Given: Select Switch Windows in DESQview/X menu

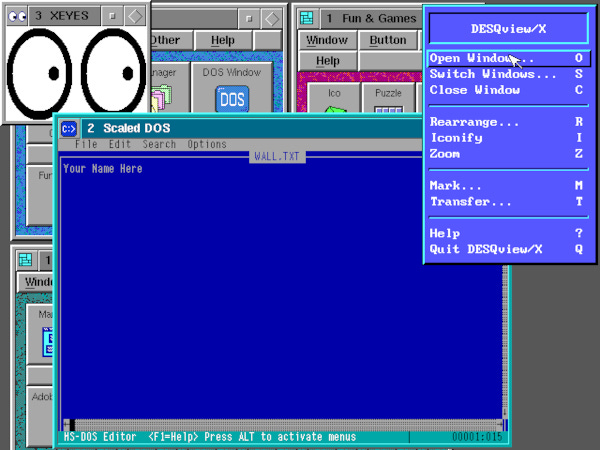Looking at the screenshot, I should click(509, 74).
